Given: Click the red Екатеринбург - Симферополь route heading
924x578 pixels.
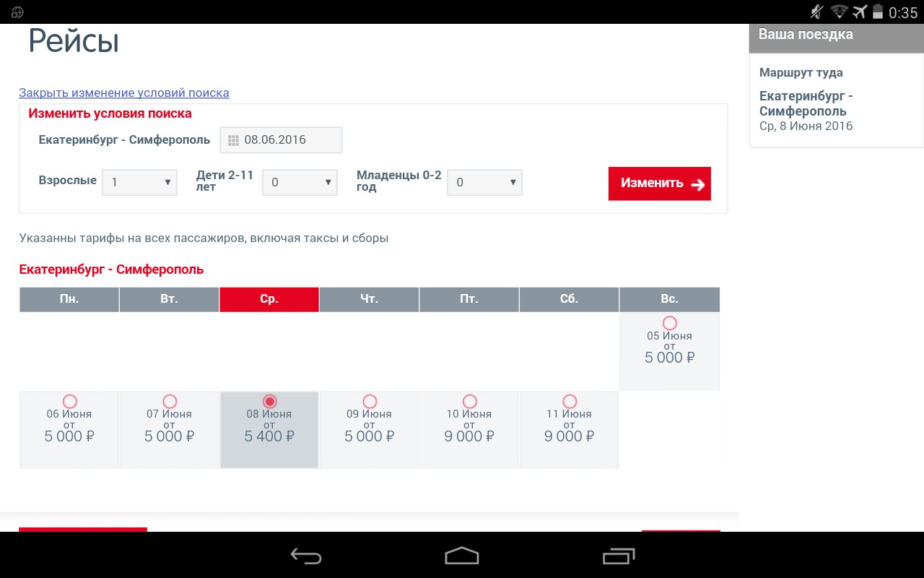Looking at the screenshot, I should [x=111, y=269].
